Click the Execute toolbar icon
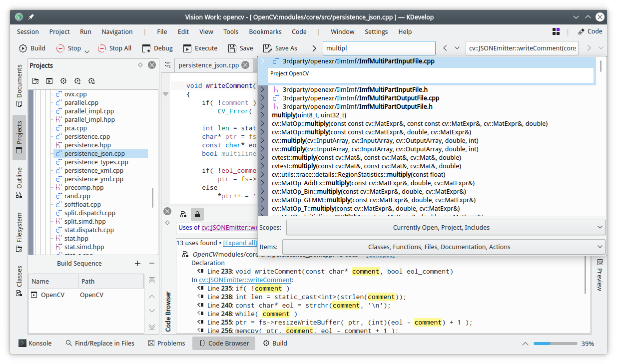Image resolution: width=617 pixels, height=364 pixels. [x=187, y=48]
